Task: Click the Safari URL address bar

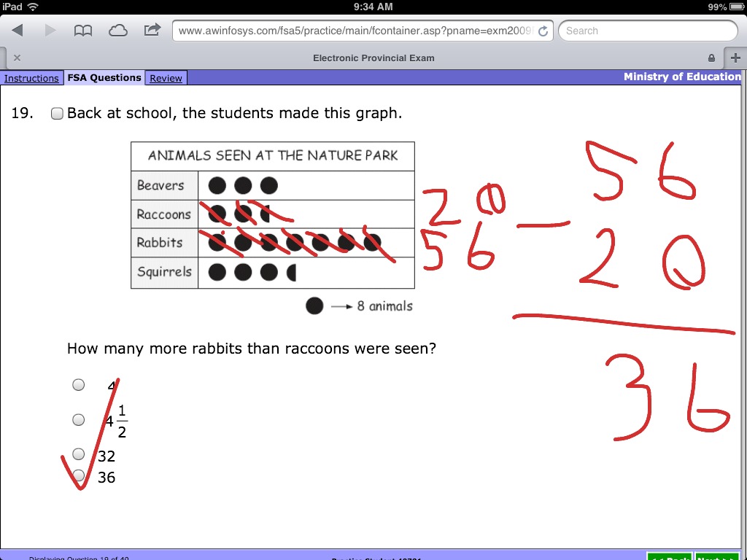Action: click(354, 31)
